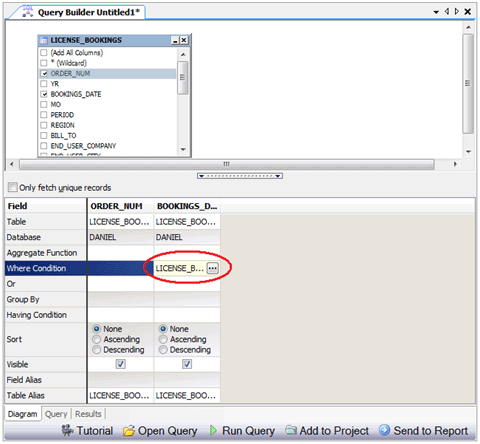Minimize the LICENSE_BOOKINGS table box

[x=175, y=40]
